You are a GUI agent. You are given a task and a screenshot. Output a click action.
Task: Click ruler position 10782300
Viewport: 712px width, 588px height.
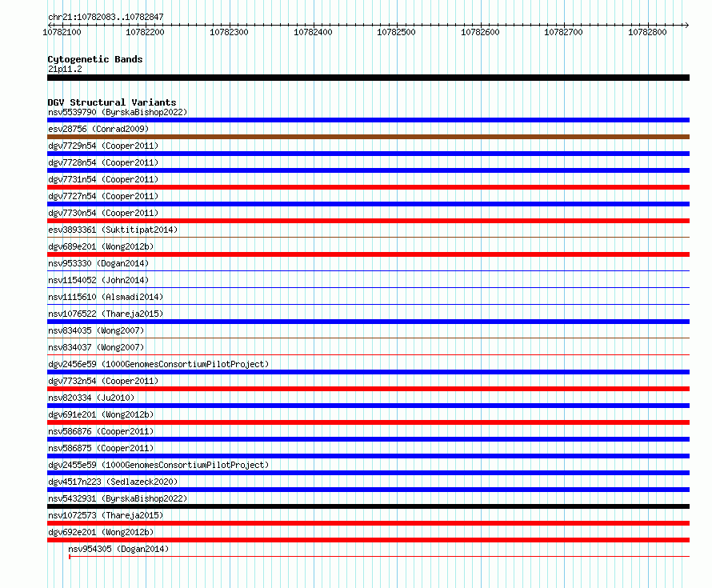point(229,32)
